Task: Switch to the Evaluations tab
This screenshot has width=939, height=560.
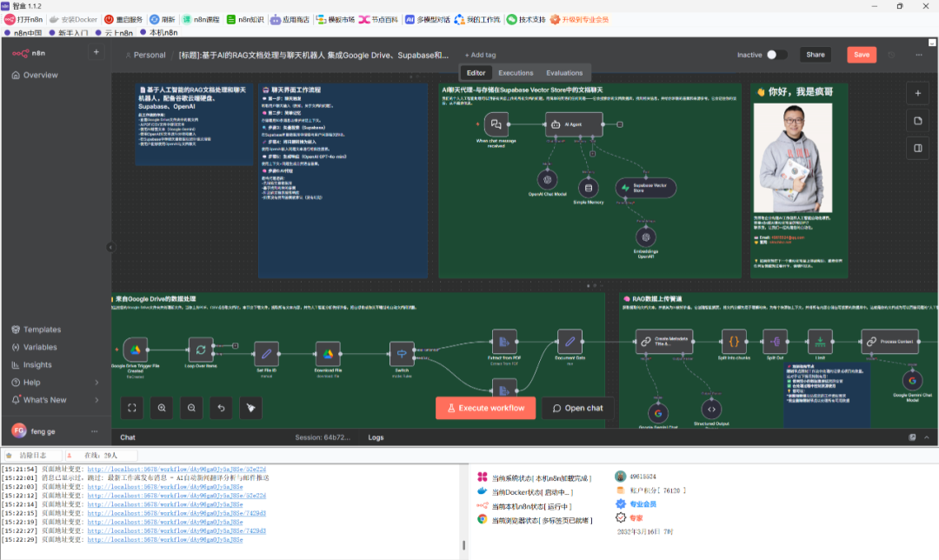Action: coord(564,73)
